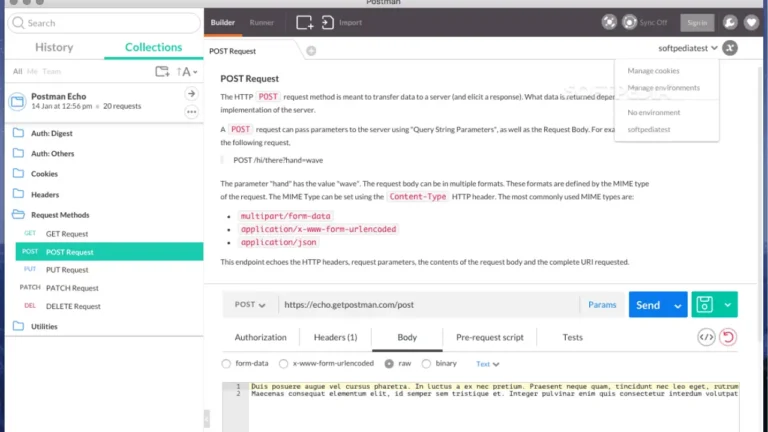Collapse sidebar using divider handle

(207, 419)
